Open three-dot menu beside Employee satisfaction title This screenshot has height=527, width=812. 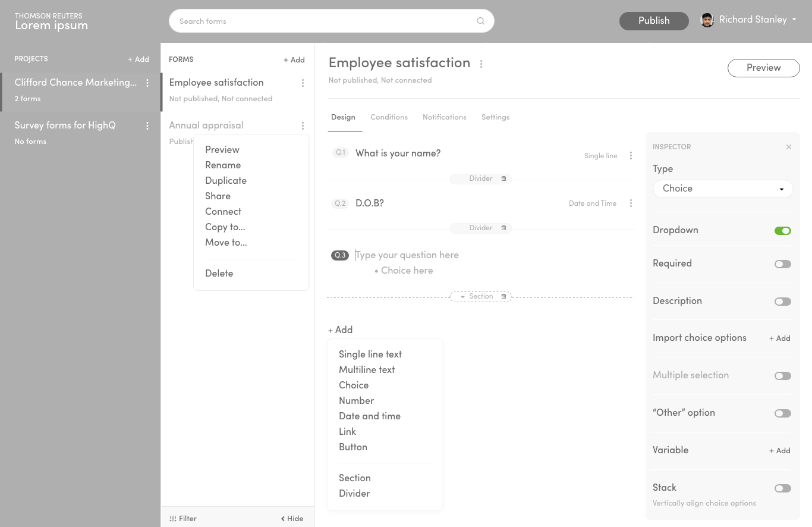tap(481, 64)
